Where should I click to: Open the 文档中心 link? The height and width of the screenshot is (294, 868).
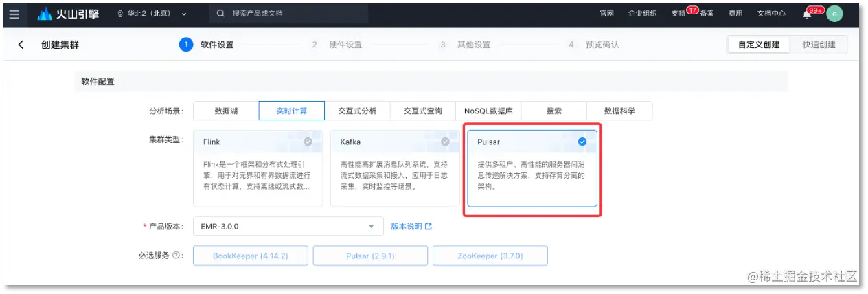[x=771, y=14]
